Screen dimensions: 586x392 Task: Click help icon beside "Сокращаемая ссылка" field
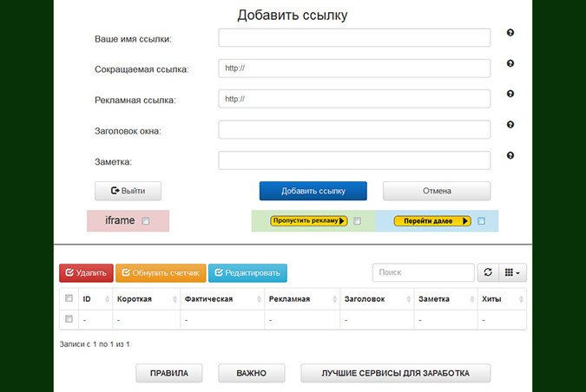(x=510, y=63)
